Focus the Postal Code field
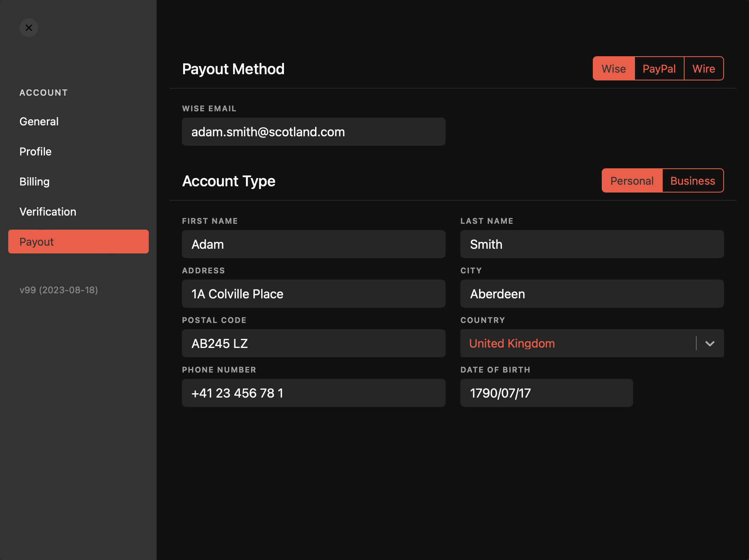The height and width of the screenshot is (560, 749). (x=313, y=344)
